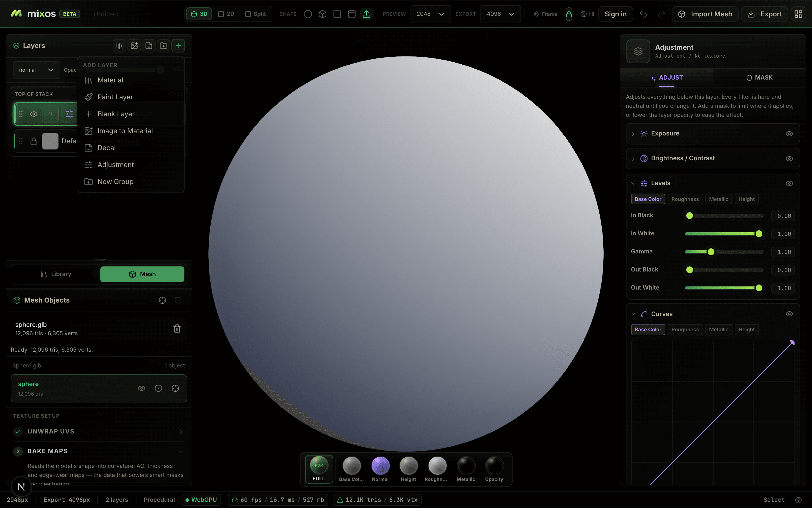Select the Normal channel preview sphere
The image size is (812, 508).
[380, 466]
